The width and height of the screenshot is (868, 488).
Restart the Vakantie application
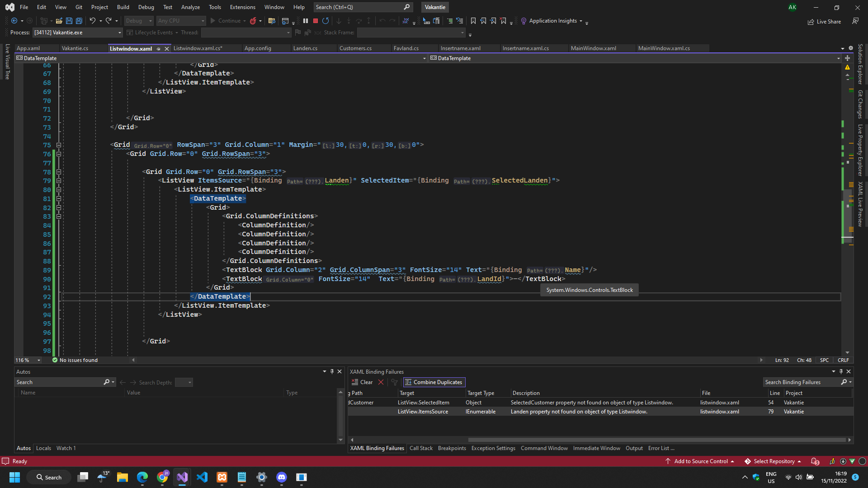(x=325, y=20)
